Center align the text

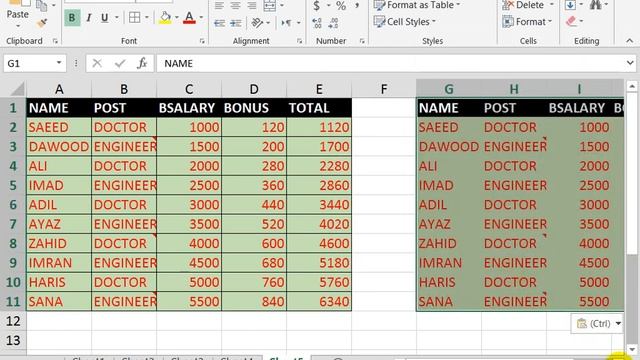pyautogui.click(x=235, y=5)
